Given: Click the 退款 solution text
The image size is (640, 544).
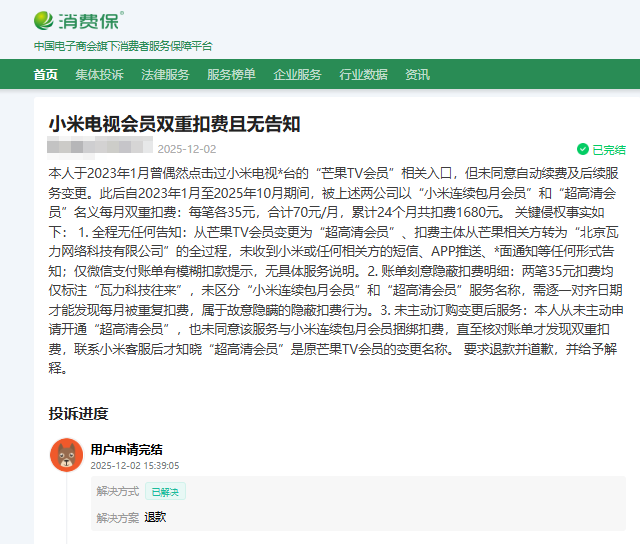Looking at the screenshot, I should (x=155, y=517).
